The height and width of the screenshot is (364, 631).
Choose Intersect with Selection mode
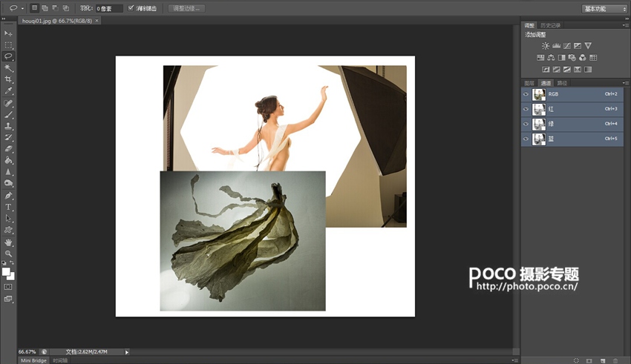tap(65, 8)
